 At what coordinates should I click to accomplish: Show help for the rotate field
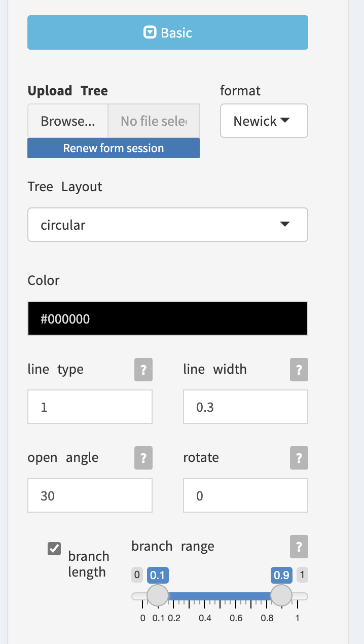pos(299,458)
